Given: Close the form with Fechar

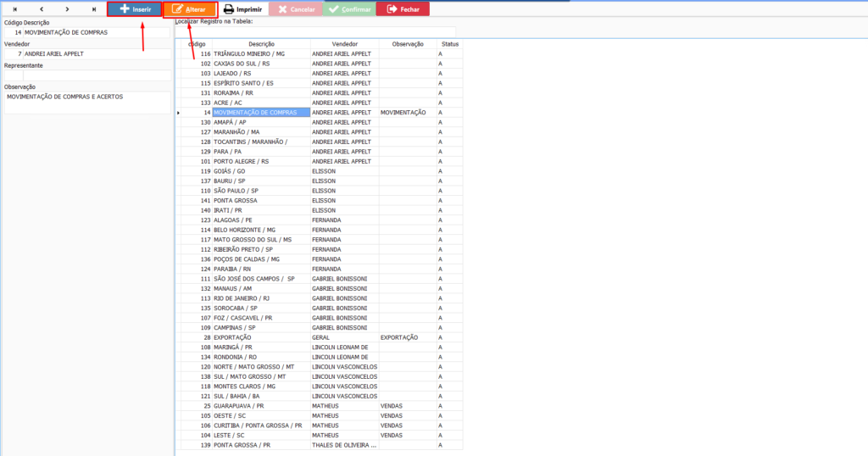Looking at the screenshot, I should coord(403,9).
